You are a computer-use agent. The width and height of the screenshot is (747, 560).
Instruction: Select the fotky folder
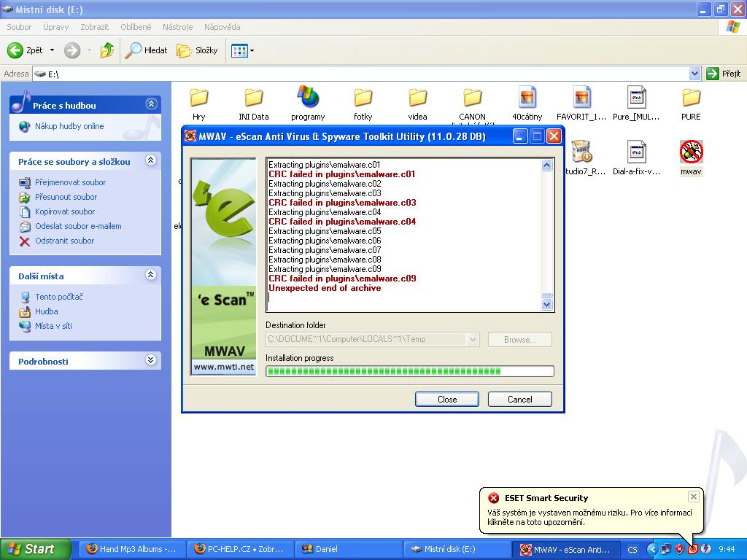coord(363,104)
